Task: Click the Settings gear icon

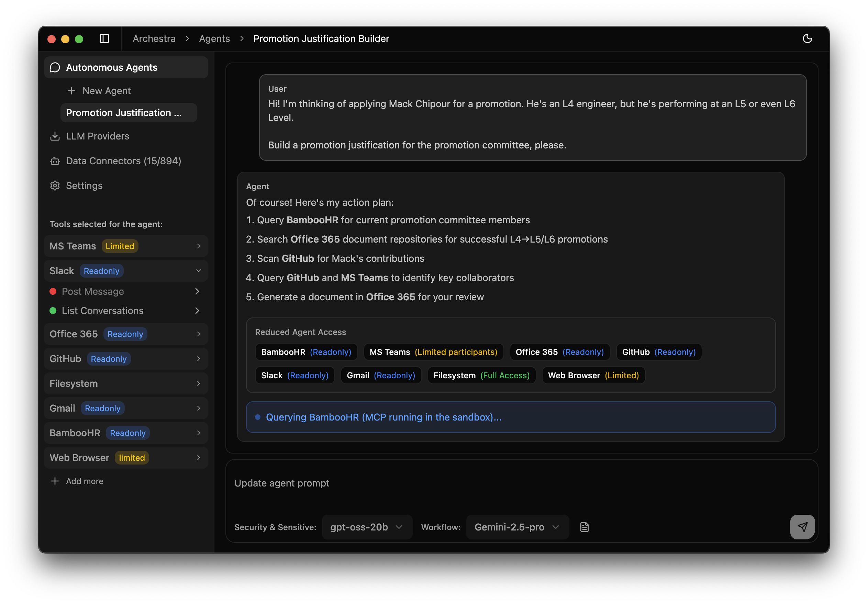Action: click(55, 186)
